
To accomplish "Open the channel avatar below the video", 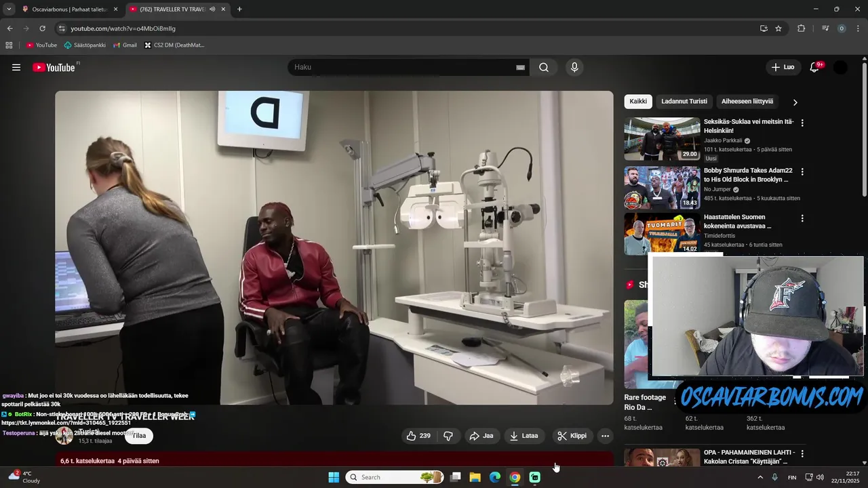I will click(x=64, y=436).
